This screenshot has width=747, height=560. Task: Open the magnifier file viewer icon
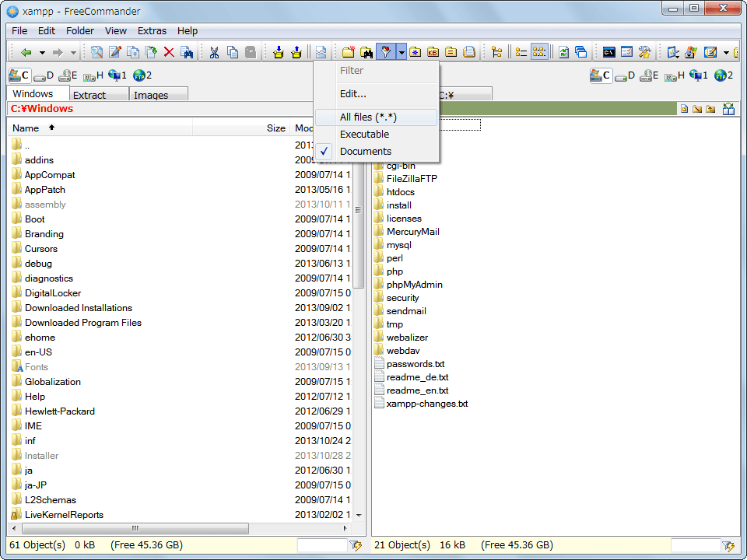96,52
